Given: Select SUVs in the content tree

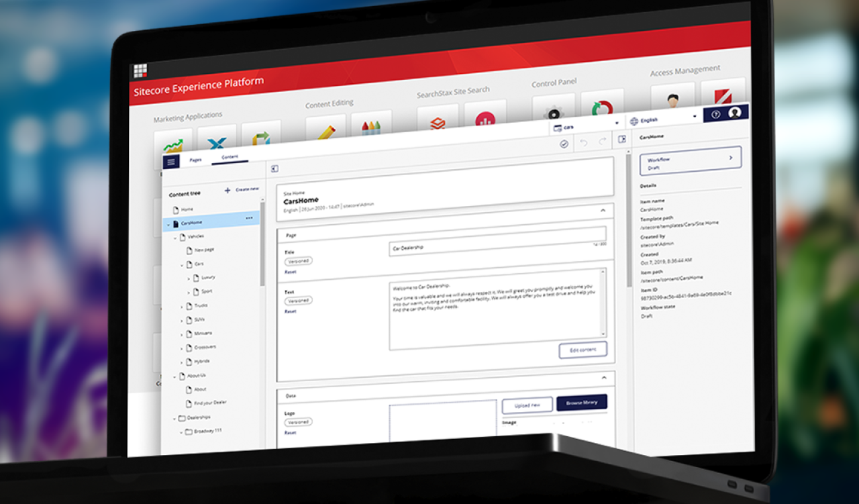Looking at the screenshot, I should [x=200, y=319].
